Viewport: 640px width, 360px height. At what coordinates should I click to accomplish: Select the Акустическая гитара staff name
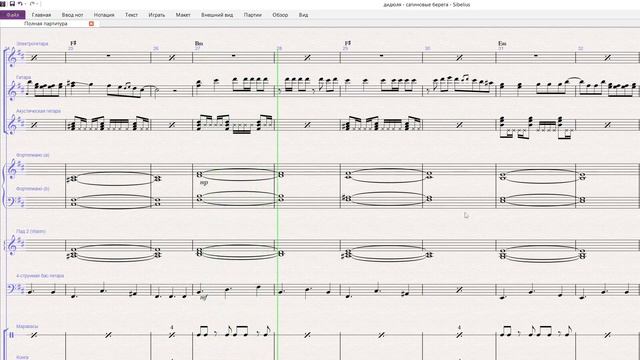[38, 111]
